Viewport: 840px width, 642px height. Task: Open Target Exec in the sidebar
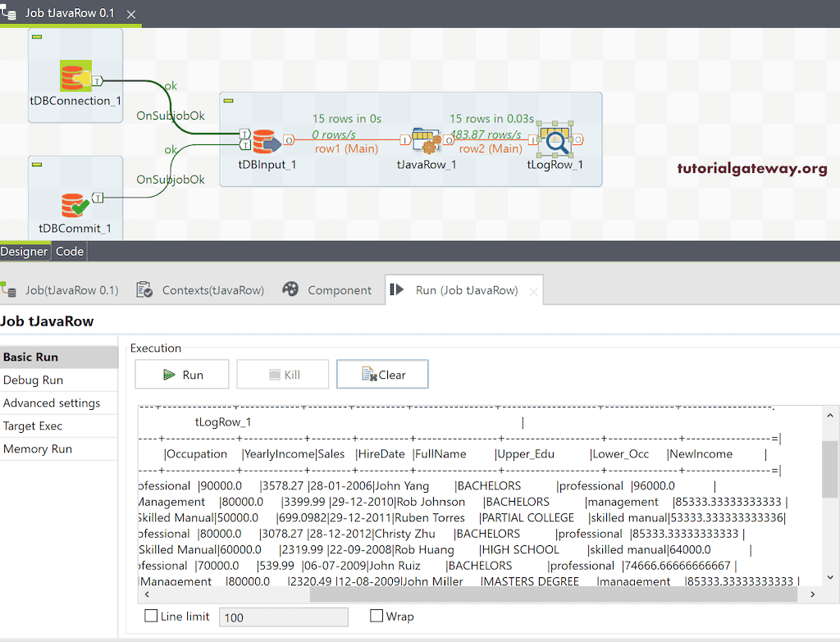click(59, 426)
